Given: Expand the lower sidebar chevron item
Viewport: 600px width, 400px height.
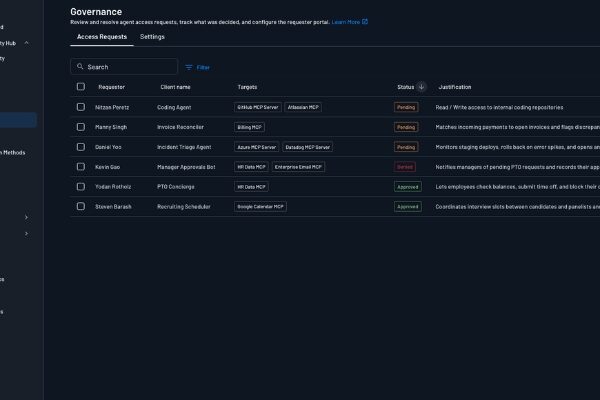Looking at the screenshot, I should [x=26, y=233].
